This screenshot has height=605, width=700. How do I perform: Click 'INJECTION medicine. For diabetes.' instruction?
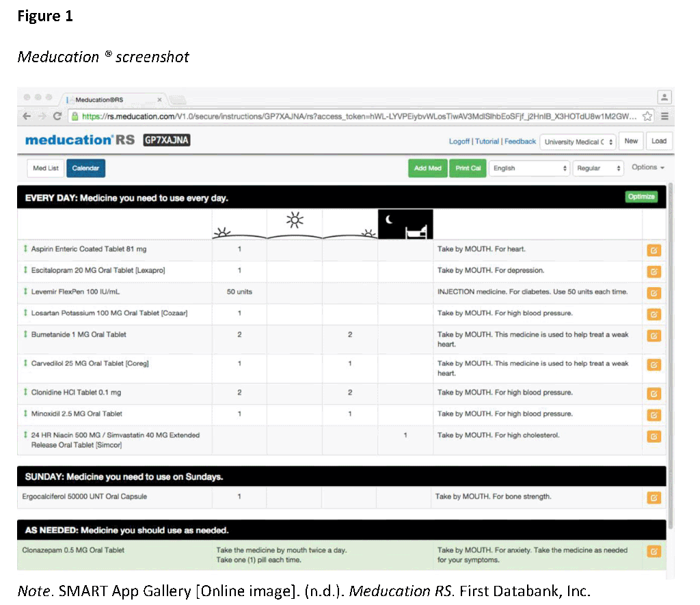coord(533,292)
